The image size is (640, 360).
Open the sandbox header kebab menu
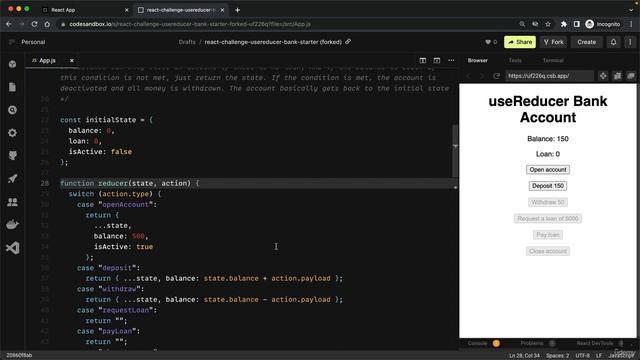point(630,42)
